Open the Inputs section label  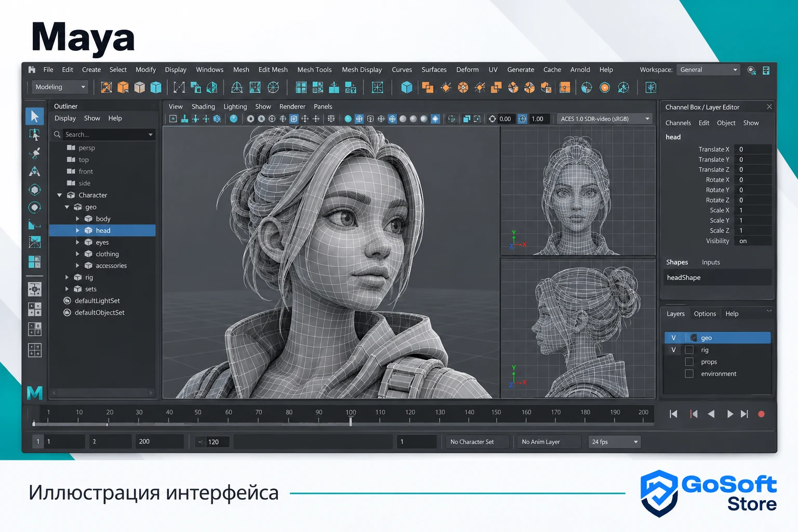pyautogui.click(x=711, y=262)
